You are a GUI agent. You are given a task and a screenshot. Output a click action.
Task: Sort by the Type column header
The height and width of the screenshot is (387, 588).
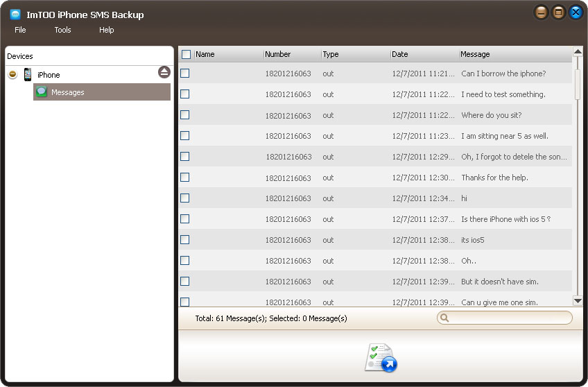[x=356, y=54]
